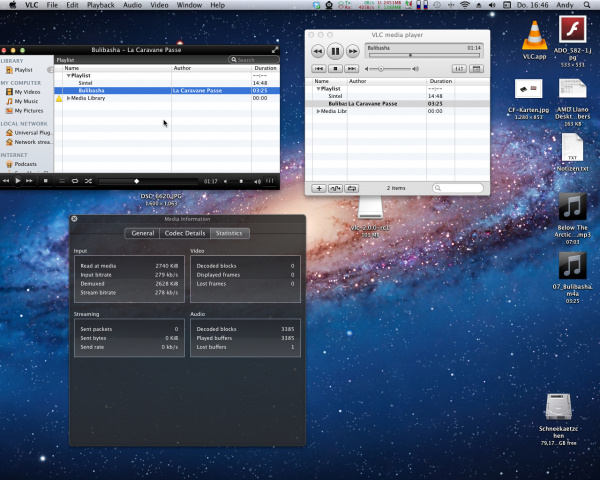
Task: Click the yellow warning icon beside Media Library
Action: 59,98
